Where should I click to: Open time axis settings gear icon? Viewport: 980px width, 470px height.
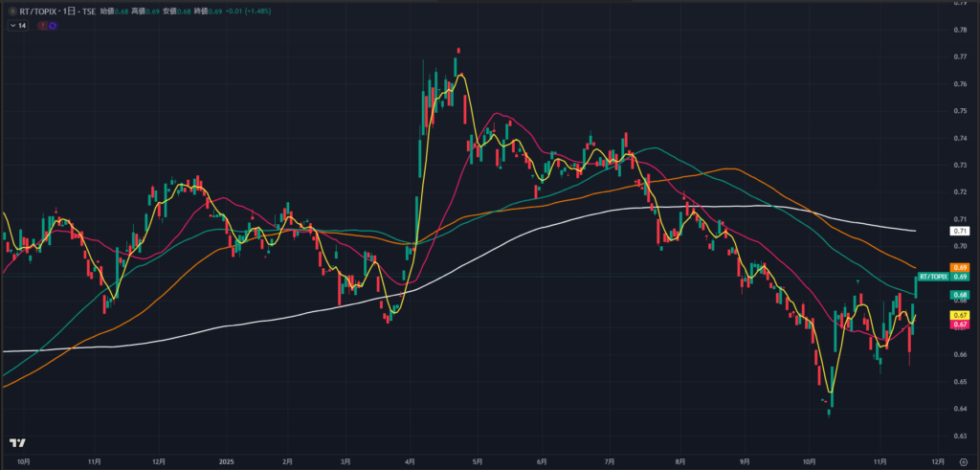pyautogui.click(x=962, y=460)
